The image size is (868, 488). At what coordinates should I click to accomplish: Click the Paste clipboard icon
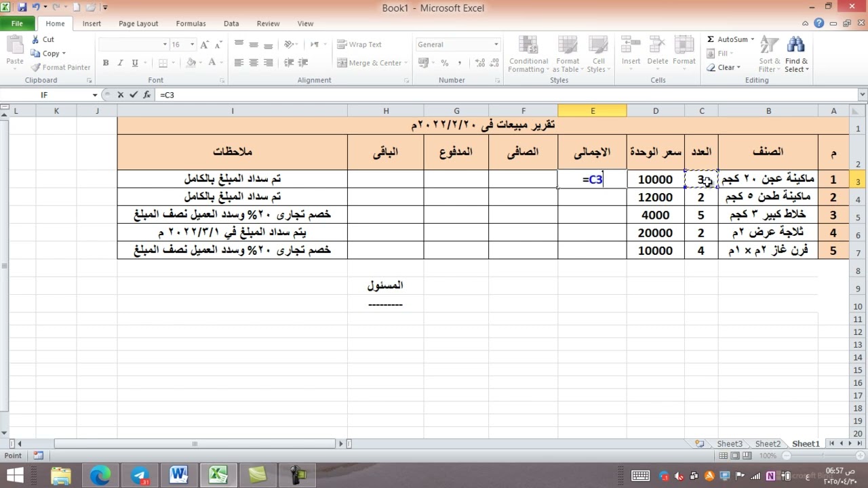pyautogui.click(x=15, y=46)
